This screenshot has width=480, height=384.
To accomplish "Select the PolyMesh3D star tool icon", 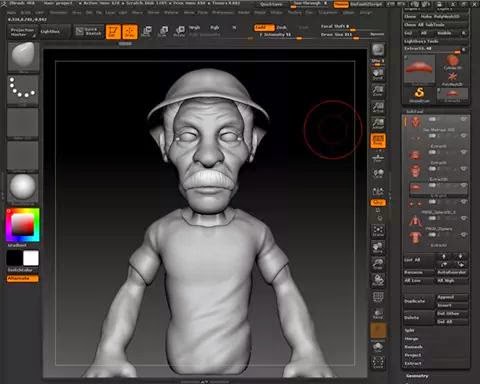I will [x=452, y=79].
